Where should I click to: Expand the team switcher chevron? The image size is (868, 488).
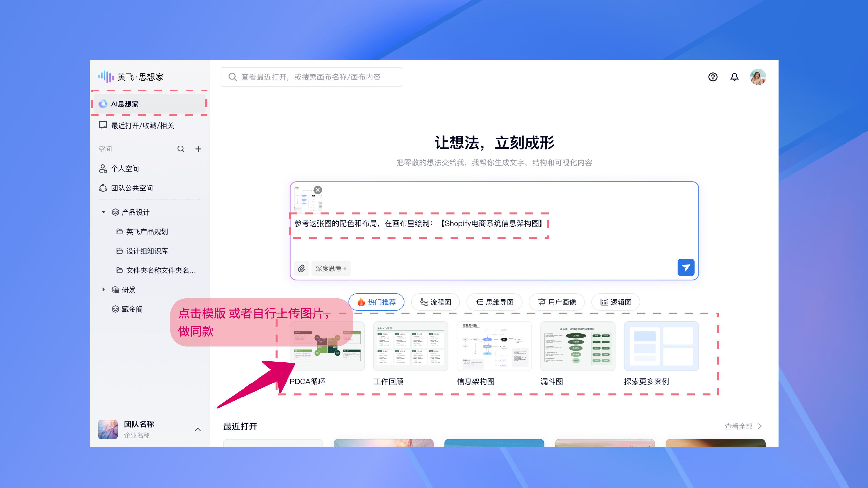(198, 429)
